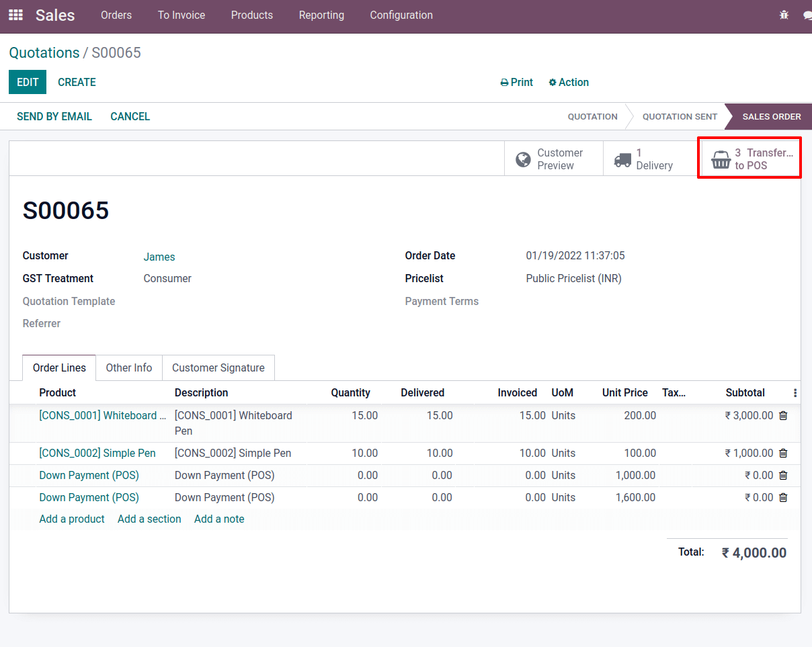Sort by the Unit Price column header
This screenshot has width=812, height=647.
625,392
